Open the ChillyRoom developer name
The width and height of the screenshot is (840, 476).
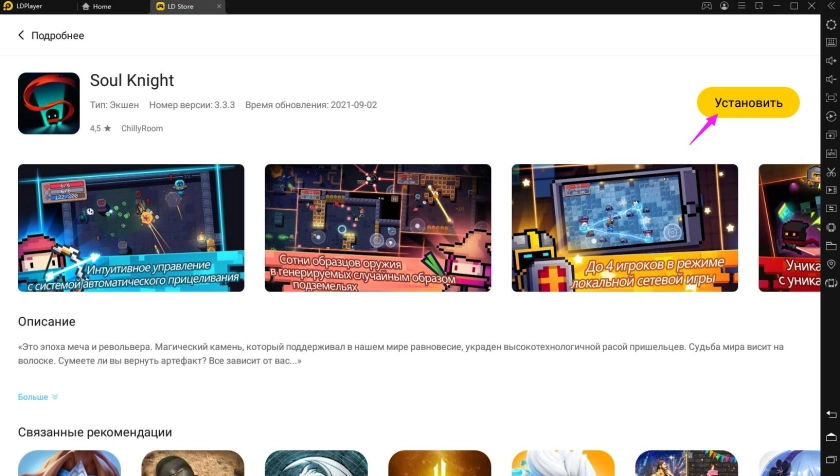(x=142, y=128)
